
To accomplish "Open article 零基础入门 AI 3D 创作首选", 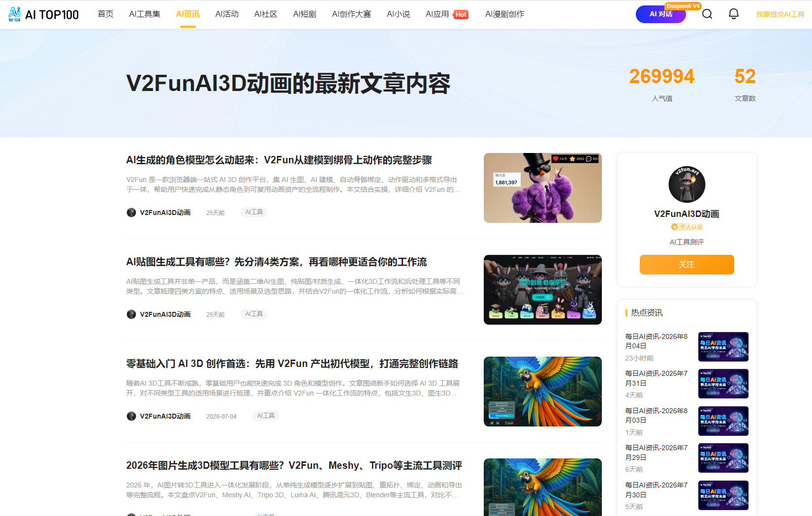I will click(x=292, y=364).
